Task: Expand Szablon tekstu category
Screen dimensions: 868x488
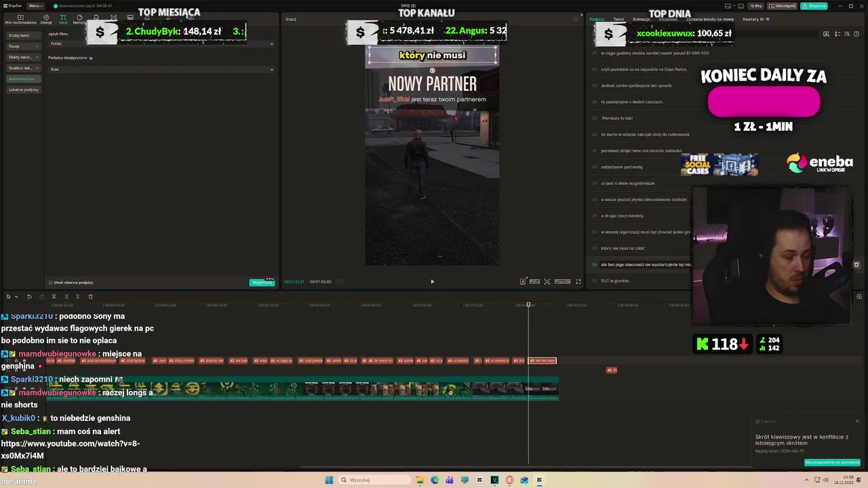Action: click(24, 68)
